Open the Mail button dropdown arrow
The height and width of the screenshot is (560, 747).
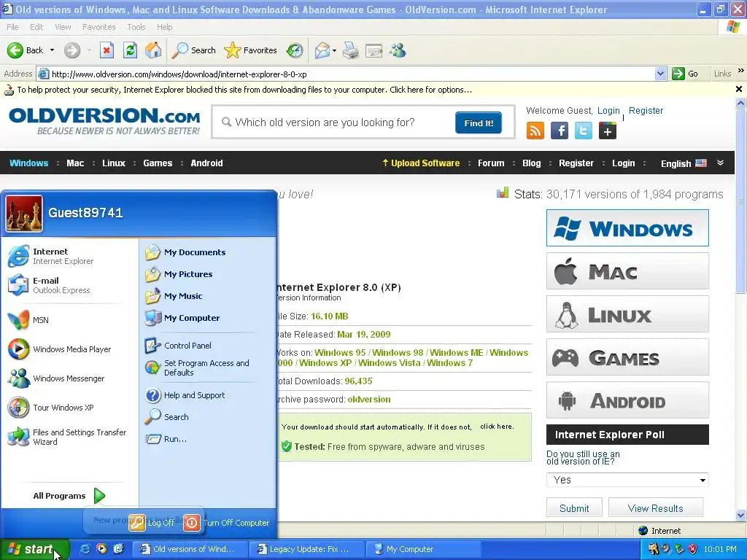coord(334,50)
